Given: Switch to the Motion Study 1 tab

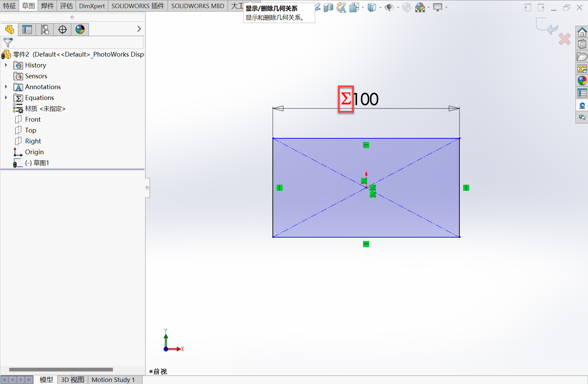Looking at the screenshot, I should (x=113, y=380).
